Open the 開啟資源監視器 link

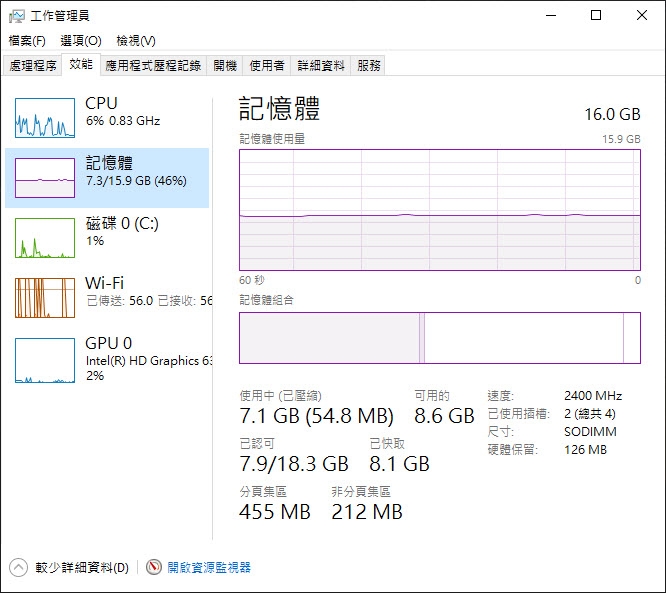[209, 567]
